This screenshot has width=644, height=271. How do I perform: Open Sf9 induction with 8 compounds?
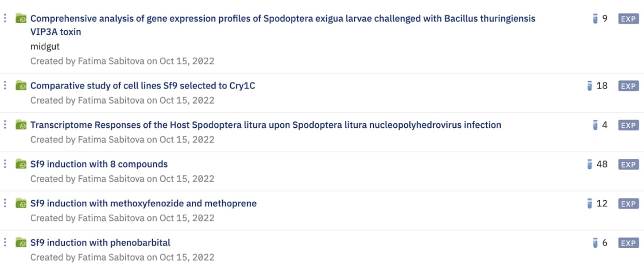click(x=99, y=164)
